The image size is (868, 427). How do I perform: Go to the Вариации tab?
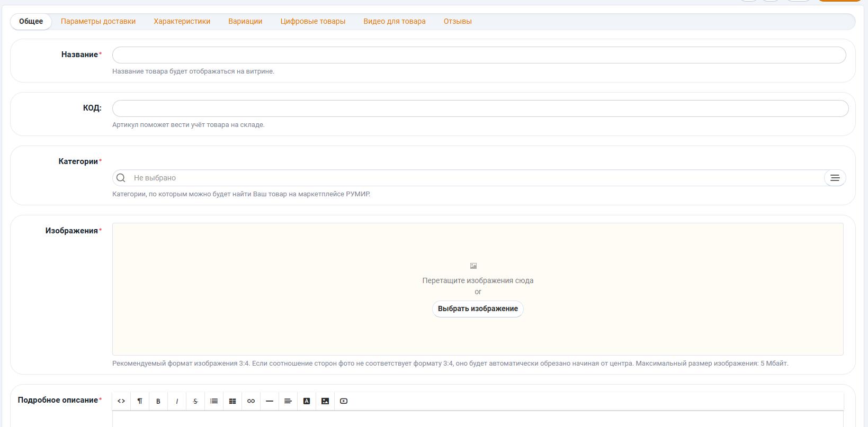(x=245, y=22)
